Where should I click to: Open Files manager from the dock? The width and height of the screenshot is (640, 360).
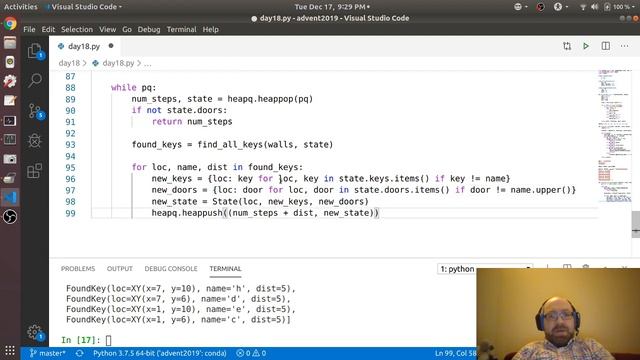(x=10, y=43)
